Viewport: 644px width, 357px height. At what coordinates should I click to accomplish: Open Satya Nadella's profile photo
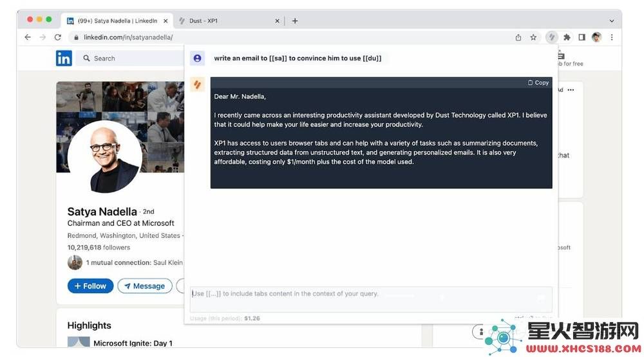click(105, 157)
